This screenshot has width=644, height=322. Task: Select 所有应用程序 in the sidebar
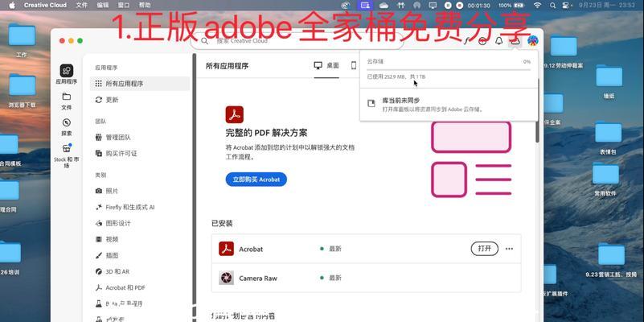coord(140,84)
